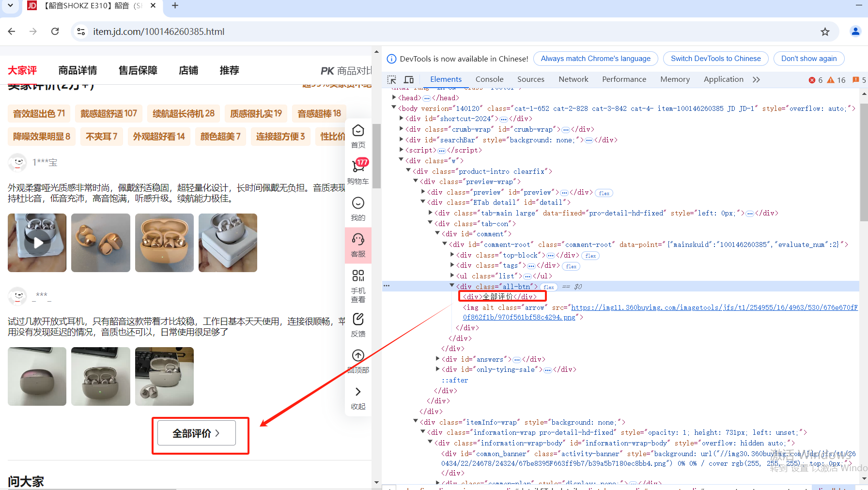Expand the div id answers node
Image resolution: width=868 pixels, height=490 pixels.
pyautogui.click(x=437, y=359)
